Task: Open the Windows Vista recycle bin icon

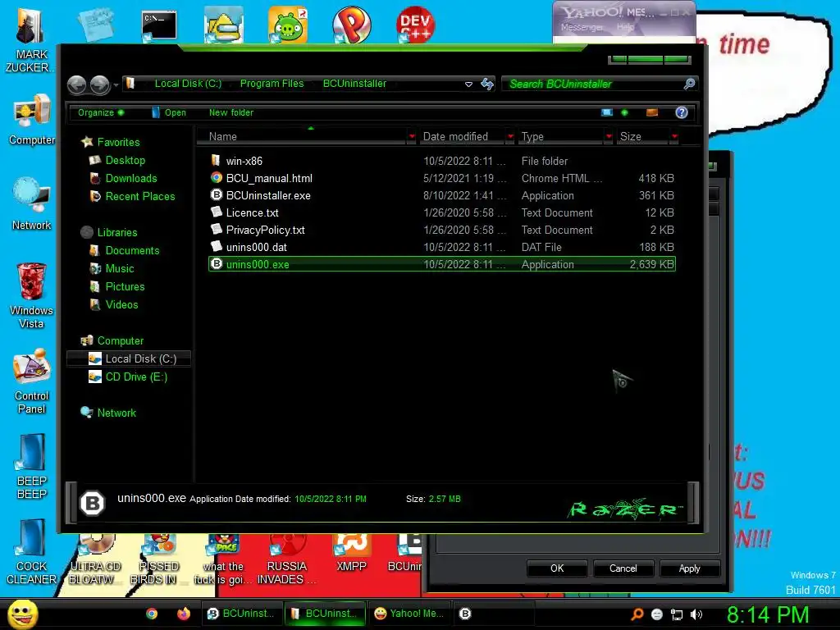Action: click(32, 295)
